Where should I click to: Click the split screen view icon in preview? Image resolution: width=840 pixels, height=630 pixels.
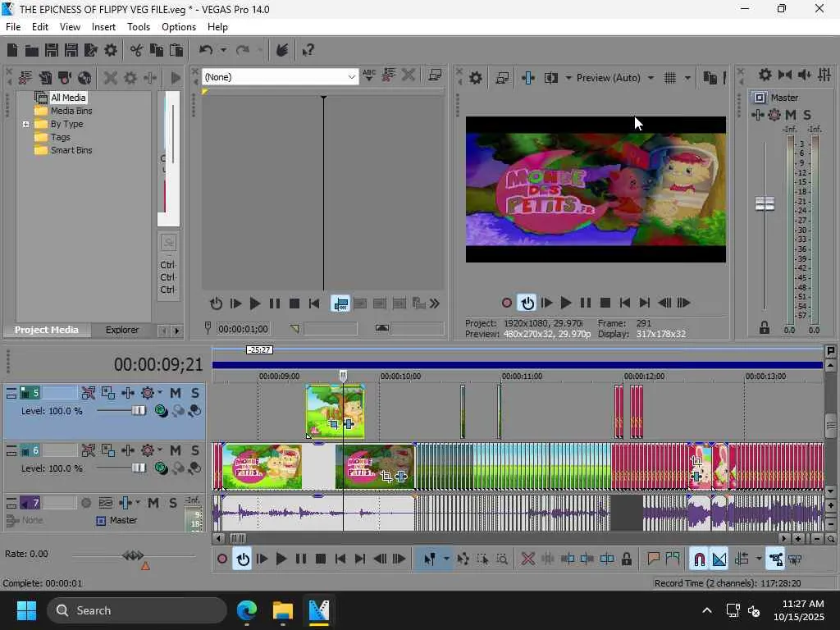(x=551, y=78)
